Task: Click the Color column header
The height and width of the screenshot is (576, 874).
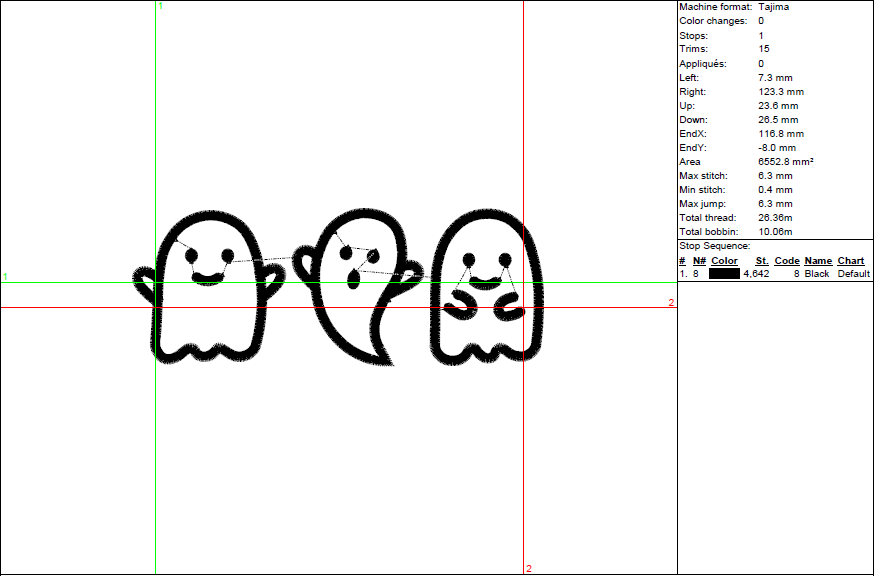Action: [x=724, y=261]
